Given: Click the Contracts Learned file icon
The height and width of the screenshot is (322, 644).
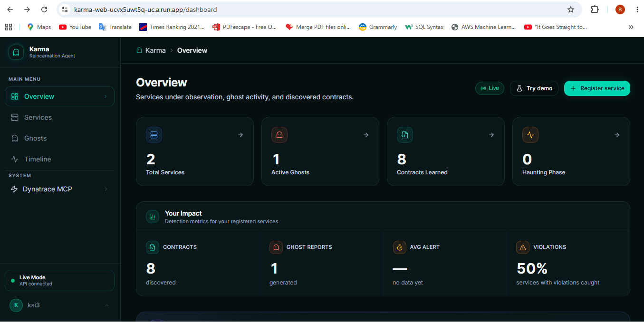Looking at the screenshot, I should 405,135.
